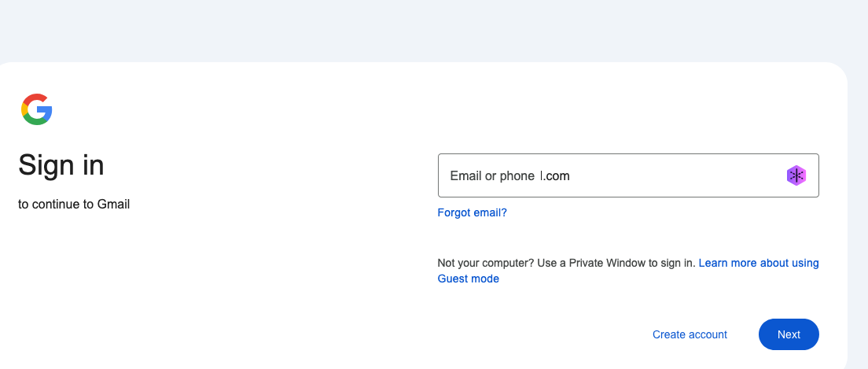The width and height of the screenshot is (868, 369).
Task: Open Learn more about using Guest mode
Action: (x=758, y=263)
